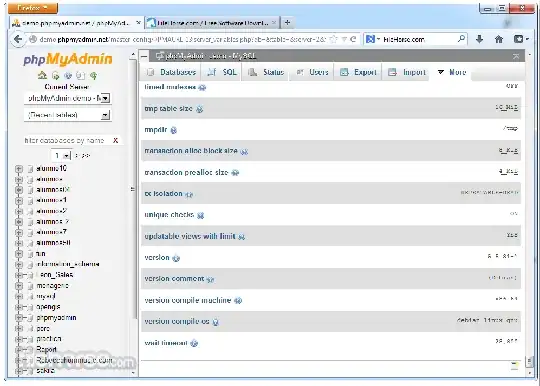The width and height of the screenshot is (540, 386).
Task: Open the Current Server dropdown
Action: [x=67, y=98]
